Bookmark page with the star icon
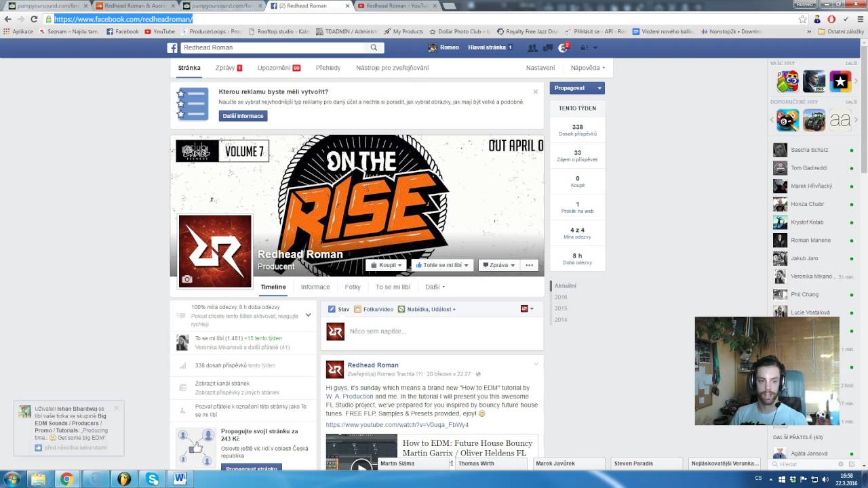The image size is (868, 488). (803, 19)
